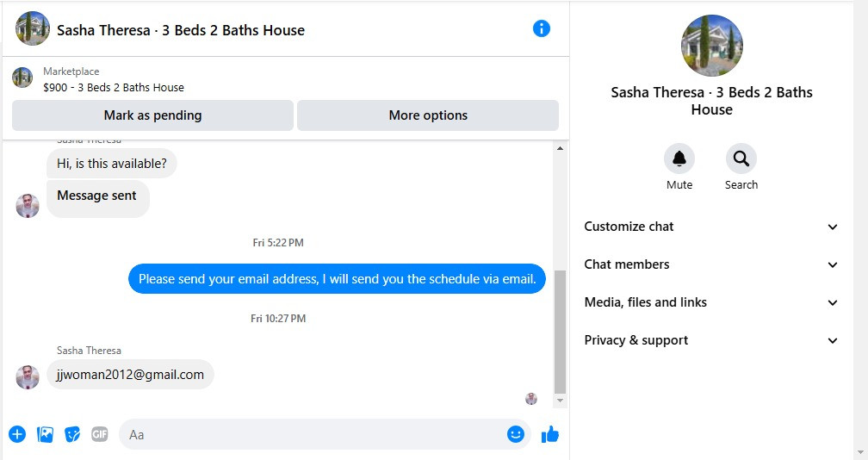The width and height of the screenshot is (868, 460).
Task: Click the large house profile picture in sidebar
Action: tap(712, 46)
